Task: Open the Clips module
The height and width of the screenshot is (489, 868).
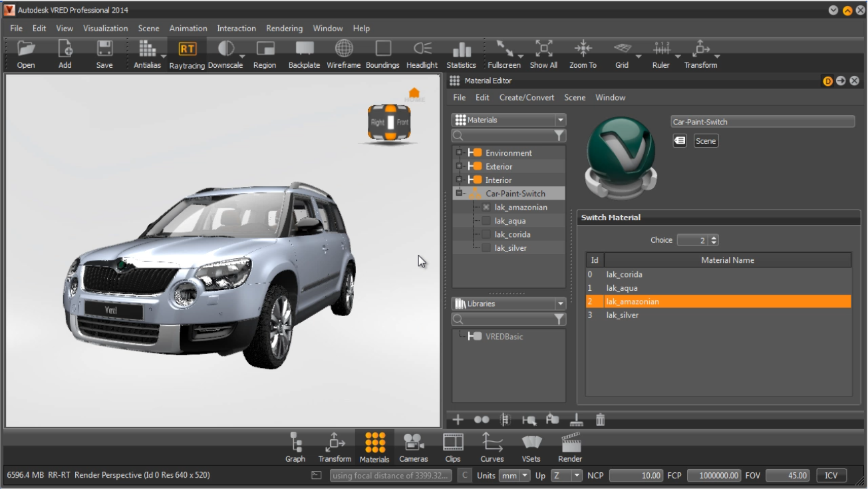Action: tap(453, 447)
